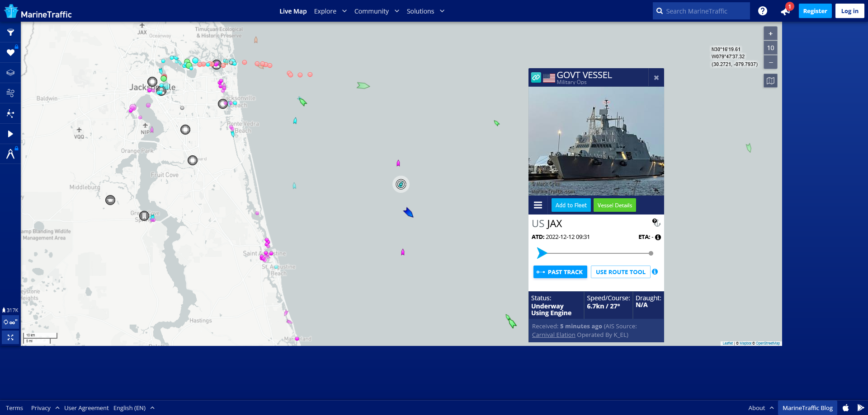Close the GOVT VESSEL info panel

tap(656, 78)
